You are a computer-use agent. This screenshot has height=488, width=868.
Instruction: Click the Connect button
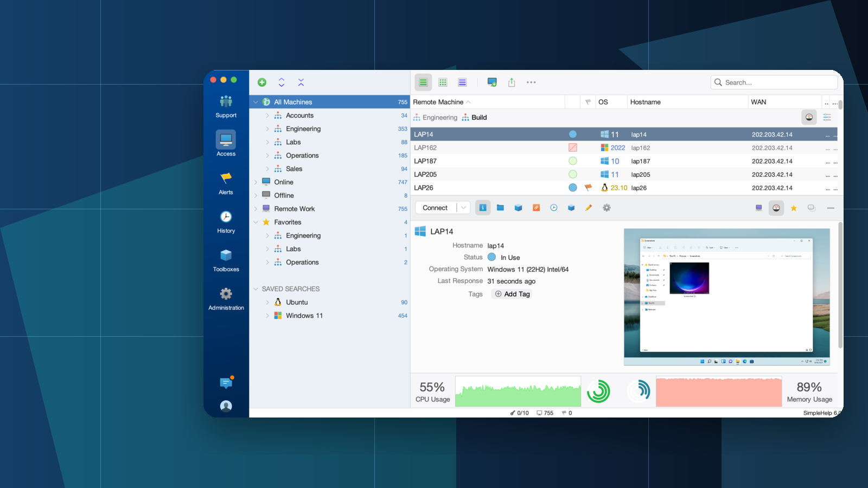(435, 208)
